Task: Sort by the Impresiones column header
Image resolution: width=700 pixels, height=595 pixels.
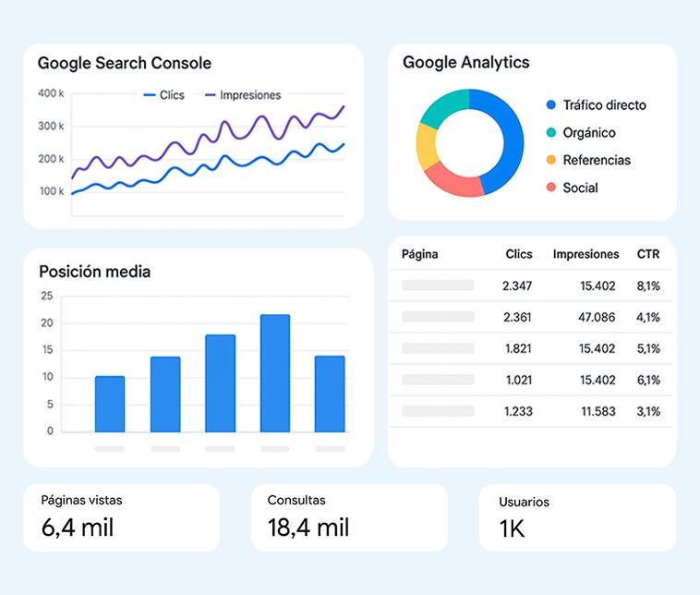Action: tap(585, 254)
